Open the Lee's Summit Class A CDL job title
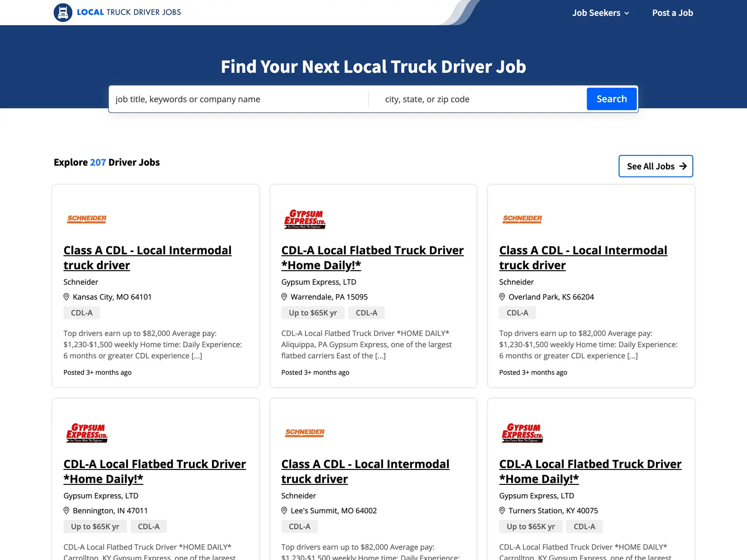Image resolution: width=747 pixels, height=560 pixels. [x=366, y=471]
